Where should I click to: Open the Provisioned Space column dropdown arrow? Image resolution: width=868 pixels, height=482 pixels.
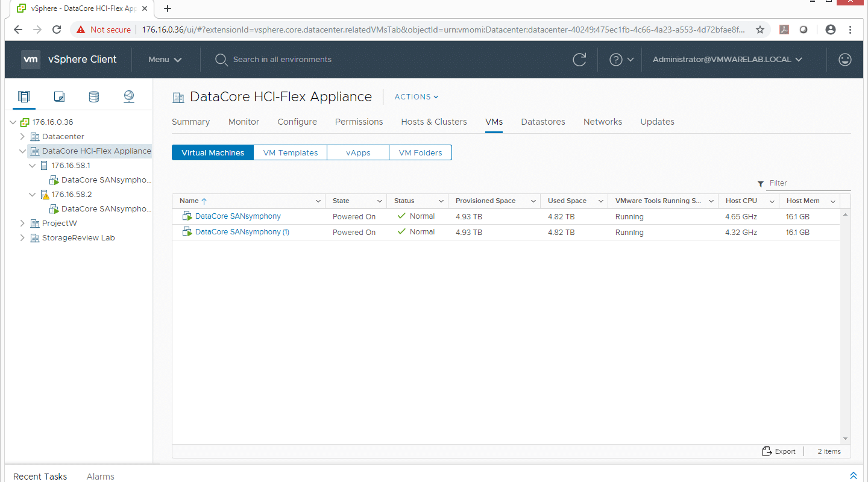point(533,201)
